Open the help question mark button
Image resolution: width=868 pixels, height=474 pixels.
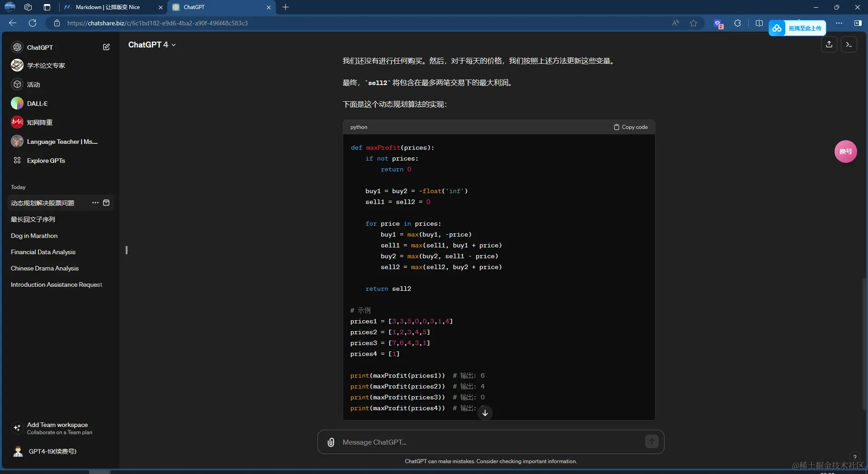coord(854,457)
